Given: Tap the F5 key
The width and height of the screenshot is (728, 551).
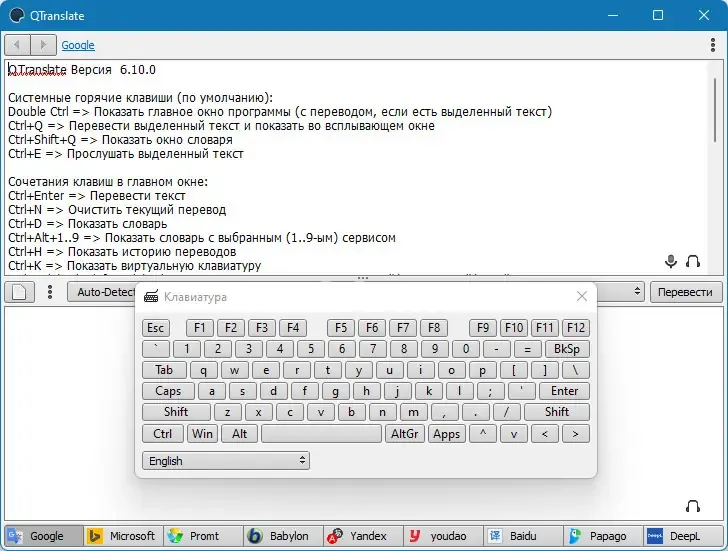Looking at the screenshot, I should (x=341, y=328).
